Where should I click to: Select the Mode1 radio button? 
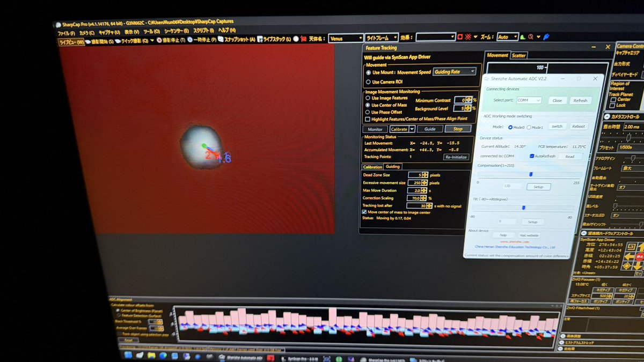click(x=529, y=127)
